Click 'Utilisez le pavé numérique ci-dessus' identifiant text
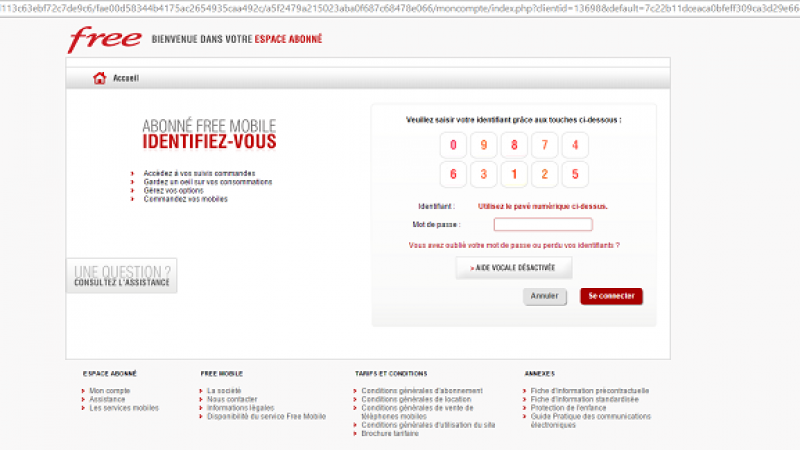 pyautogui.click(x=543, y=207)
